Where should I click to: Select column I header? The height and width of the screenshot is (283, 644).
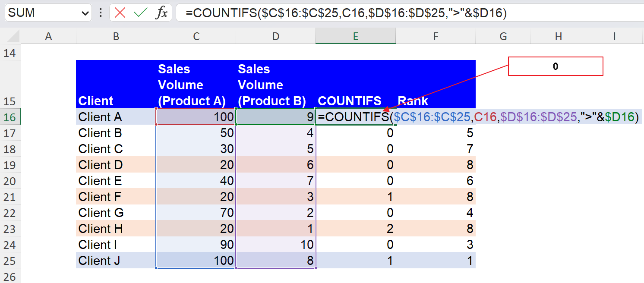[614, 37]
